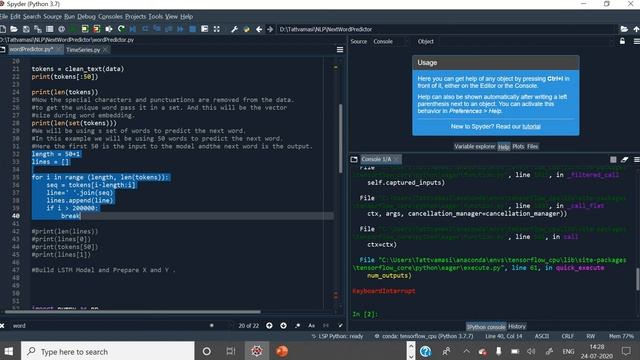Change to parent directory up-arrow icon
The image size is (640, 360).
pos(636,29)
